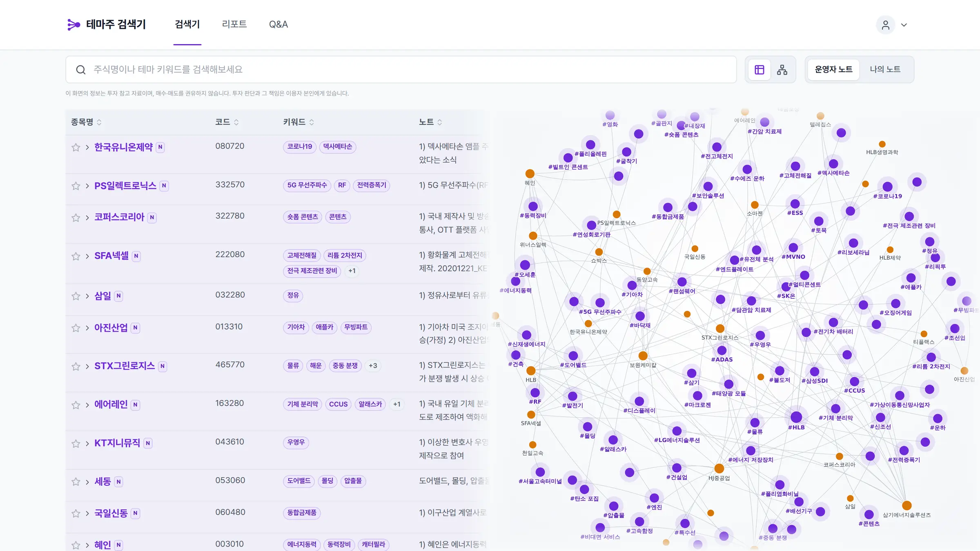Star KT지니뮤직 as favorite
Image resolution: width=980 pixels, height=551 pixels.
pos(76,444)
